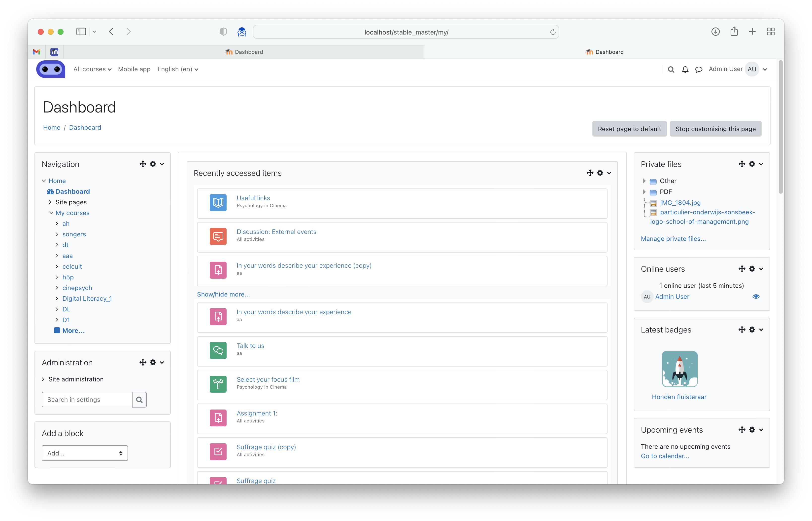812x521 pixels.
Task: Switch to the second Dashboard browser tab
Action: (604, 52)
